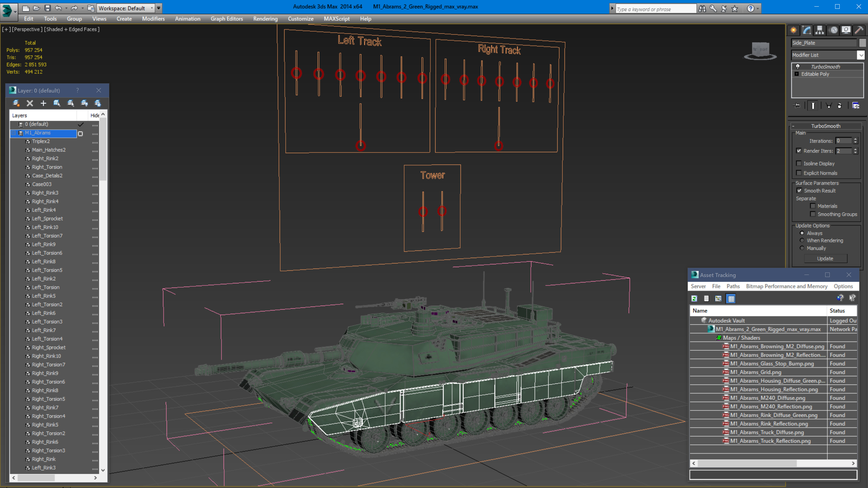The height and width of the screenshot is (488, 868).
Task: Click the Undo arrow icon
Action: coord(58,8)
